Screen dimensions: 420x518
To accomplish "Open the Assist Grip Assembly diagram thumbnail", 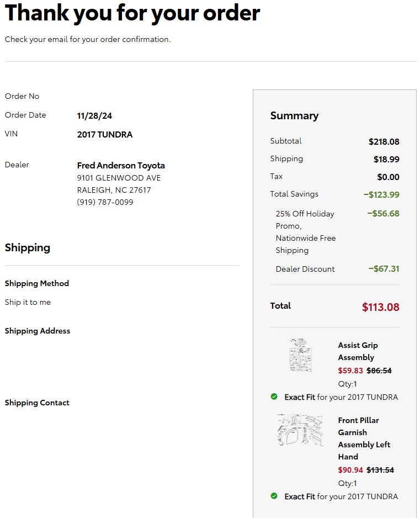I will [300, 355].
